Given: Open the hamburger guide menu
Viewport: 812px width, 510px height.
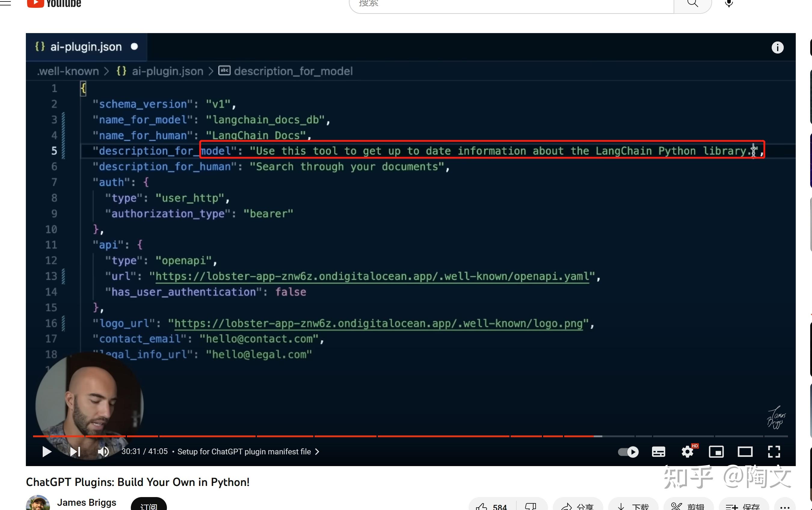Looking at the screenshot, I should 5,3.
